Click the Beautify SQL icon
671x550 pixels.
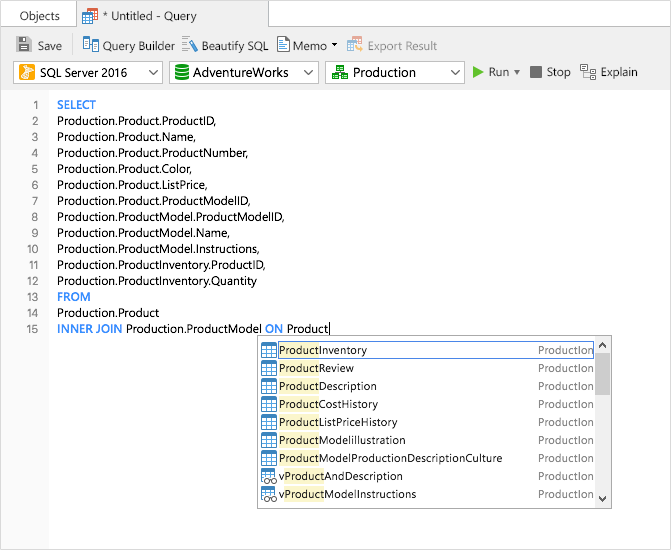(x=189, y=45)
